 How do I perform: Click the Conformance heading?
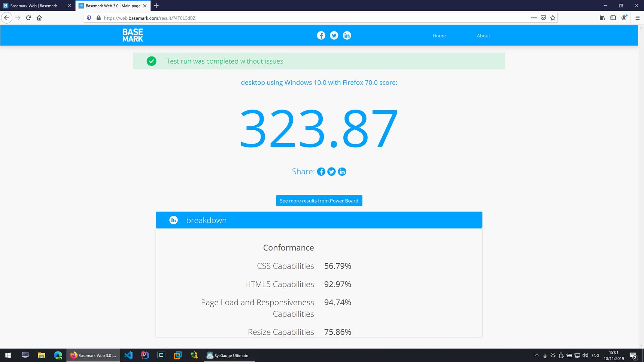[289, 248]
